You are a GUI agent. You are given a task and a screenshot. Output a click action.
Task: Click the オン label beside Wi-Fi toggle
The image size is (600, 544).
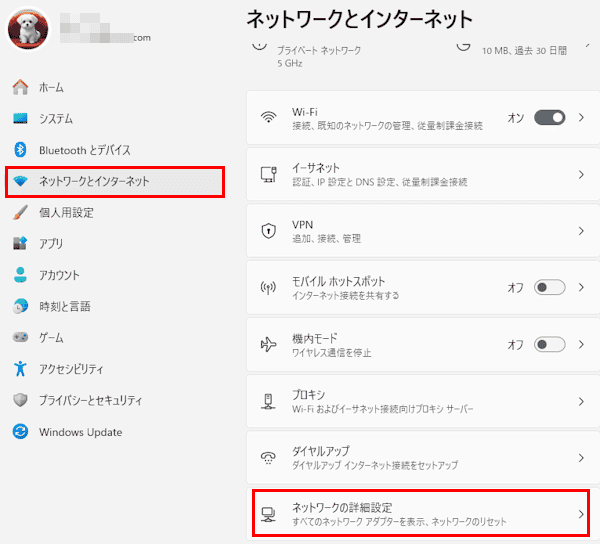(x=515, y=118)
